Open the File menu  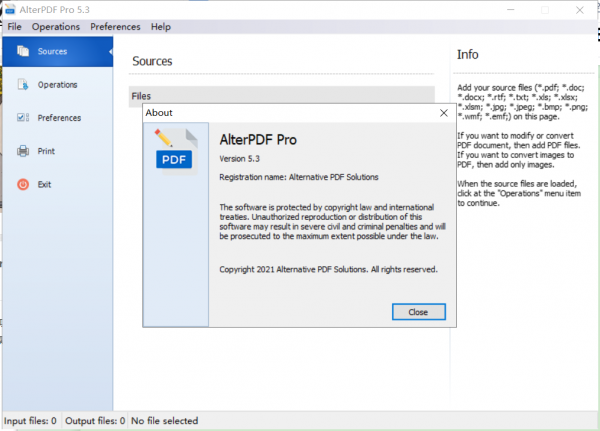[x=14, y=26]
